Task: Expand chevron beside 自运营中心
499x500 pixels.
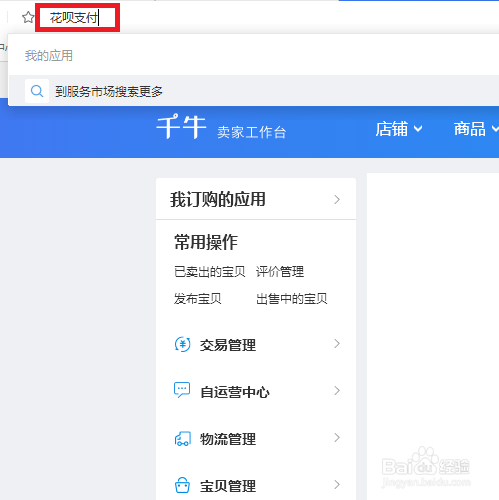Action: pyautogui.click(x=337, y=390)
